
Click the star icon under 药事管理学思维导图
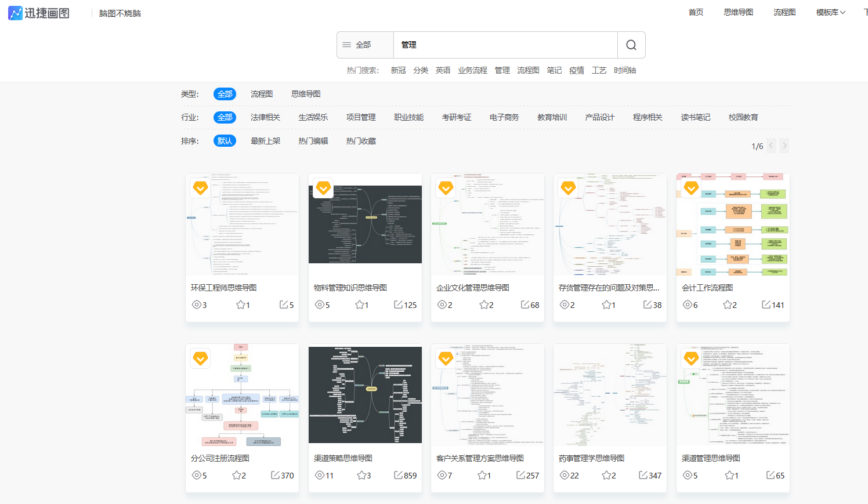606,475
